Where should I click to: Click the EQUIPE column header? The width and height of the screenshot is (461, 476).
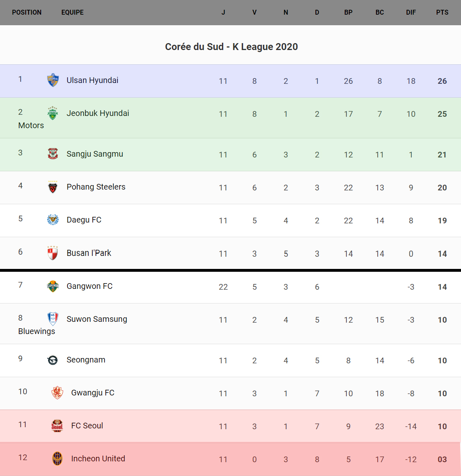click(72, 13)
